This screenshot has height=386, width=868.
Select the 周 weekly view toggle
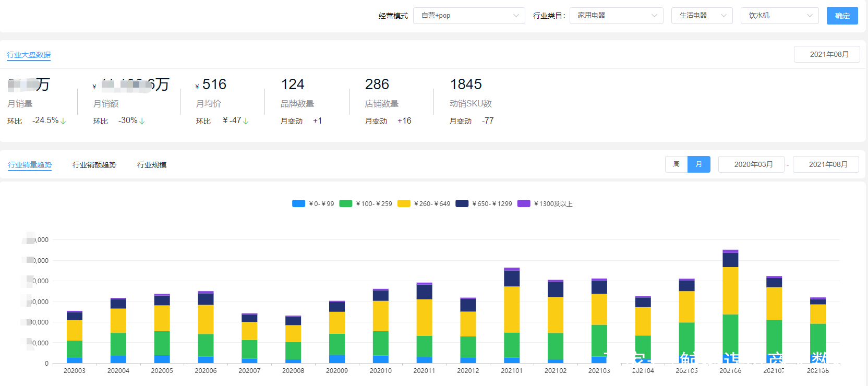(676, 164)
